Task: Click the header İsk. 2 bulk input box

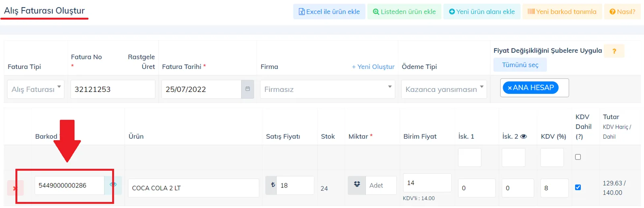Action: tap(514, 157)
